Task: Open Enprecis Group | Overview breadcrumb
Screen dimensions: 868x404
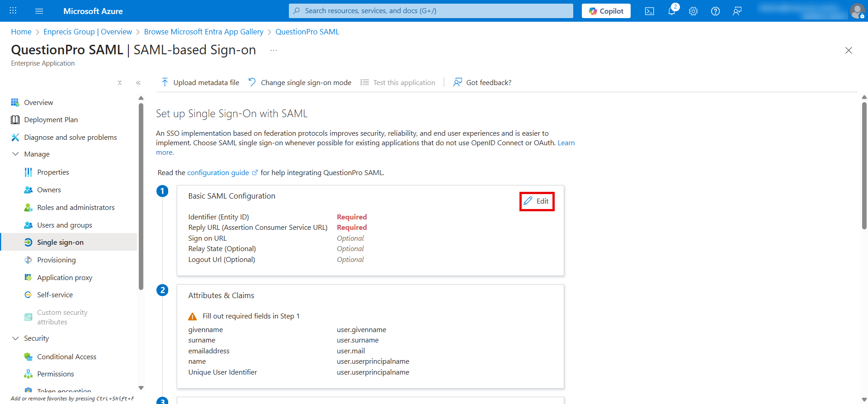Action: coord(88,32)
